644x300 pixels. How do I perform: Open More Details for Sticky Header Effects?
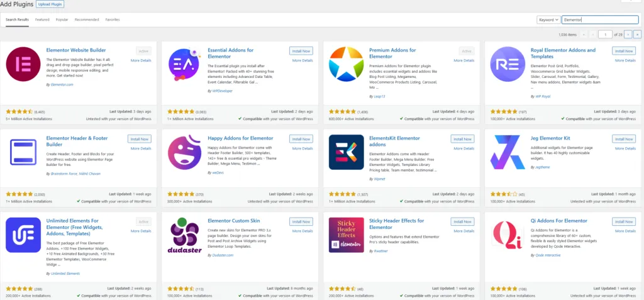[x=464, y=231]
